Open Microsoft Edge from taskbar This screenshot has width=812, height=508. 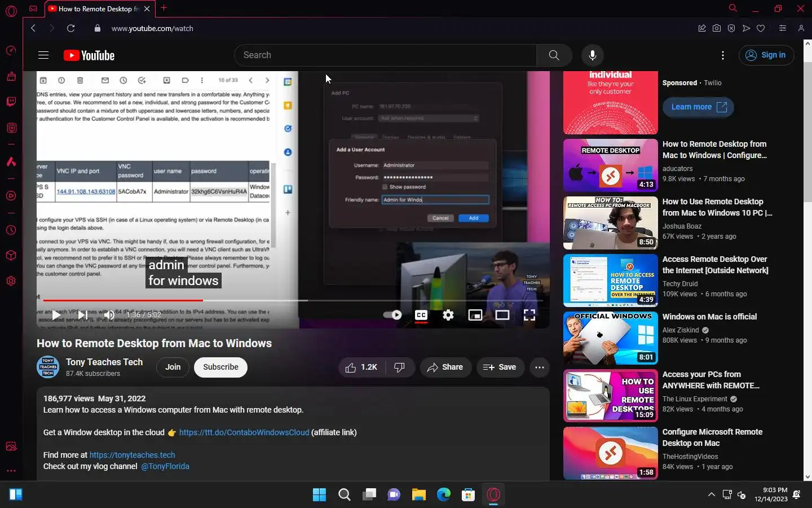coord(444,495)
